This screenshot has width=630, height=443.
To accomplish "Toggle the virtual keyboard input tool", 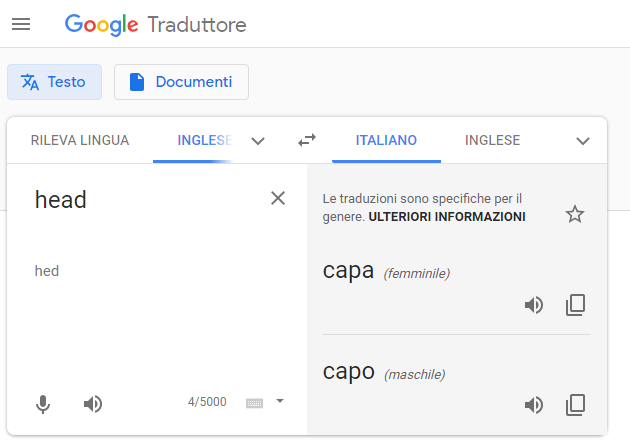I will tap(254, 403).
